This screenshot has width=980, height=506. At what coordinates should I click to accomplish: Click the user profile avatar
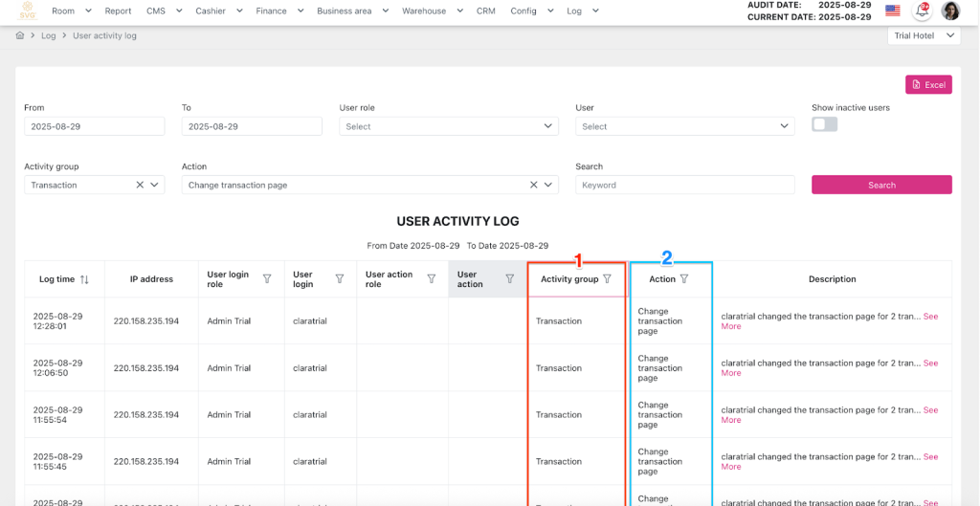[x=950, y=11]
